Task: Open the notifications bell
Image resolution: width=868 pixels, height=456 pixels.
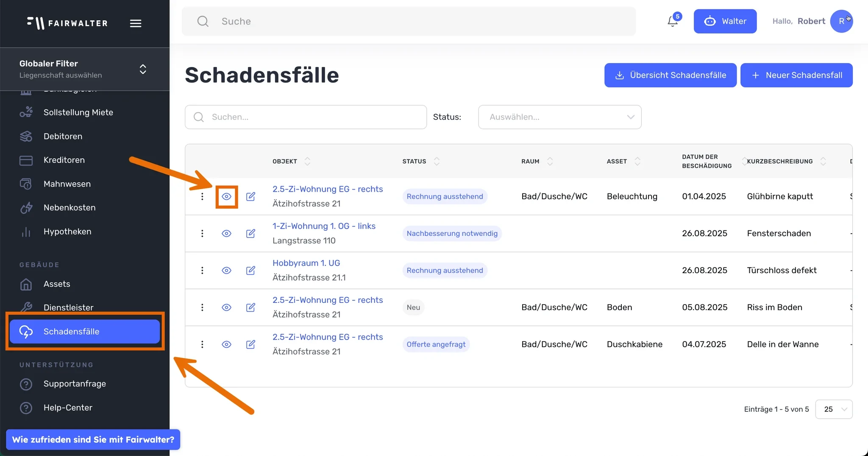Action: 673,21
